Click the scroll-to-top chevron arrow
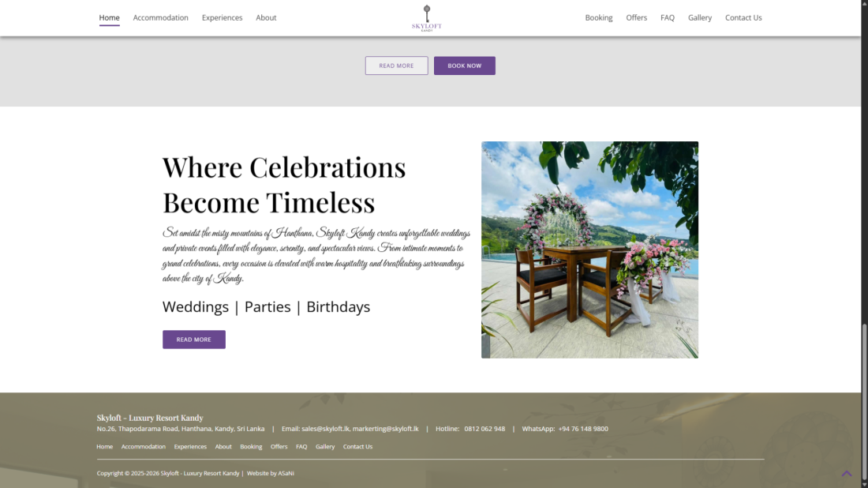The image size is (868, 488). pyautogui.click(x=847, y=474)
